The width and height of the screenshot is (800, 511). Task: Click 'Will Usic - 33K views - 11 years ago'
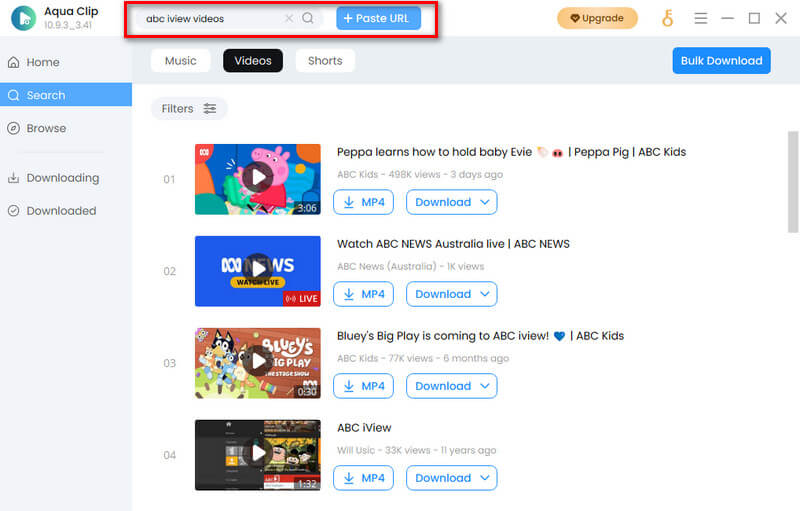416,450
